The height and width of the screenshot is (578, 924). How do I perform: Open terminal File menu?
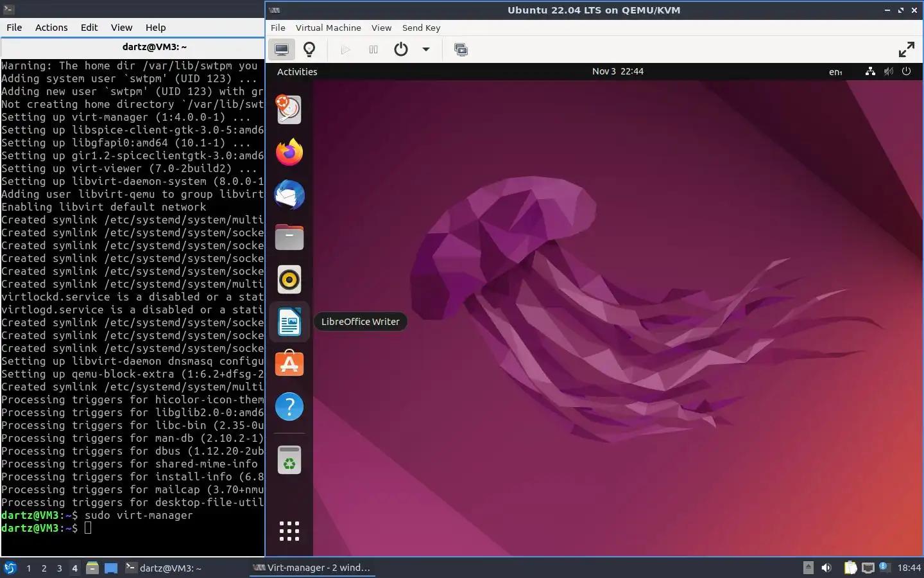[14, 27]
